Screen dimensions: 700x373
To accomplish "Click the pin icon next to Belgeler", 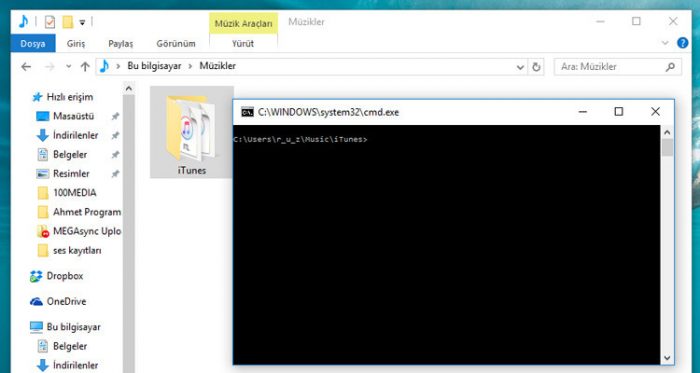I will coord(115,155).
